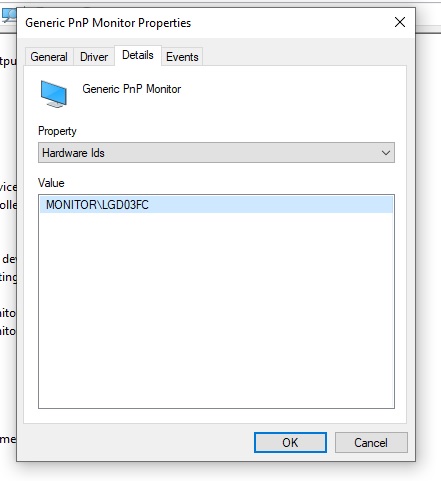The height and width of the screenshot is (481, 441).
Task: Switch to the General tab
Action: [49, 57]
